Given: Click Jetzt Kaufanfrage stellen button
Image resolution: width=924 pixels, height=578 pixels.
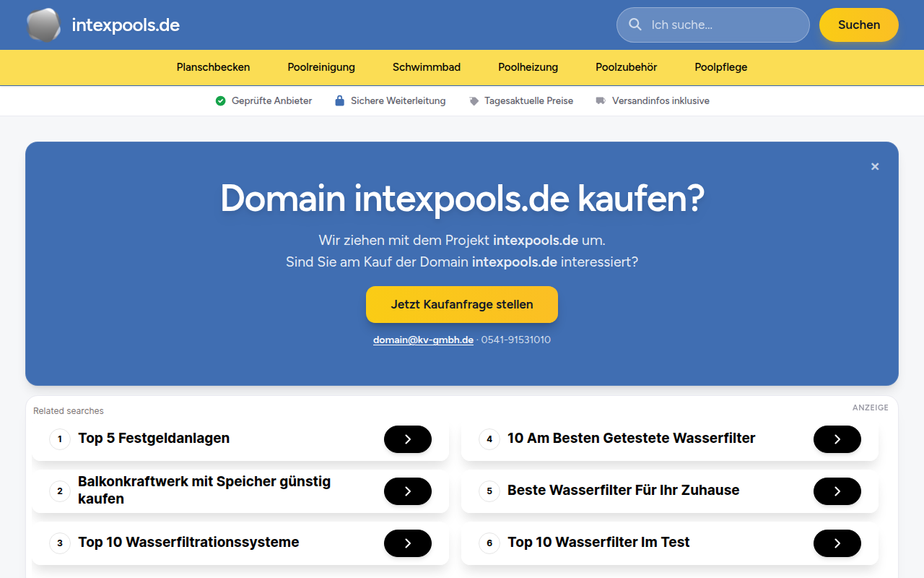Looking at the screenshot, I should point(462,304).
